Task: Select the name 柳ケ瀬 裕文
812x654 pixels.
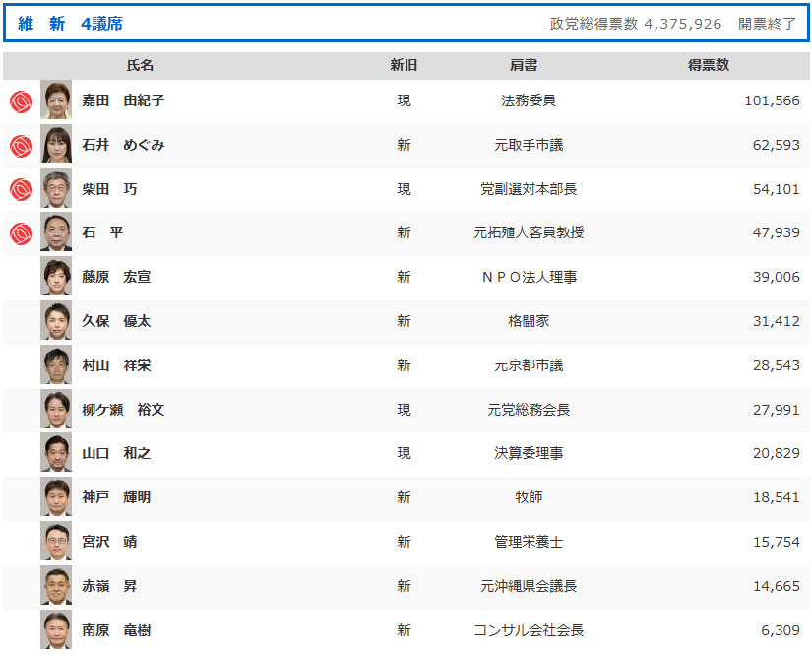Action: pos(123,410)
